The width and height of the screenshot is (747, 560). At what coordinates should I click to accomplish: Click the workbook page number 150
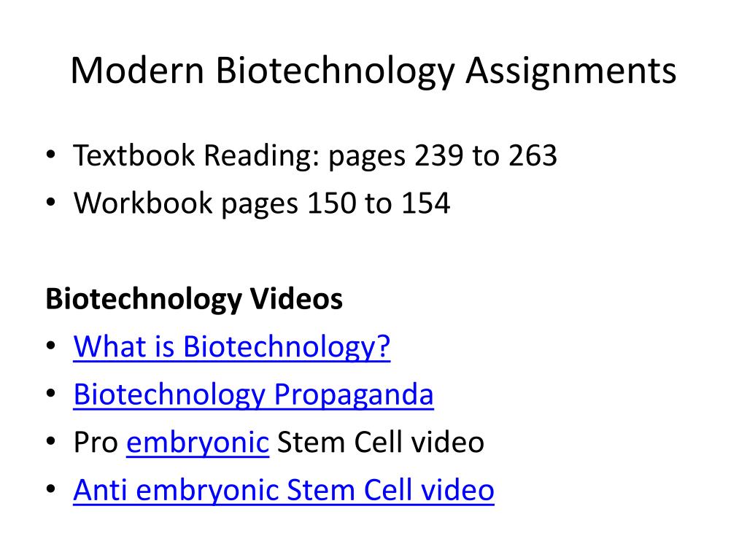(332, 203)
